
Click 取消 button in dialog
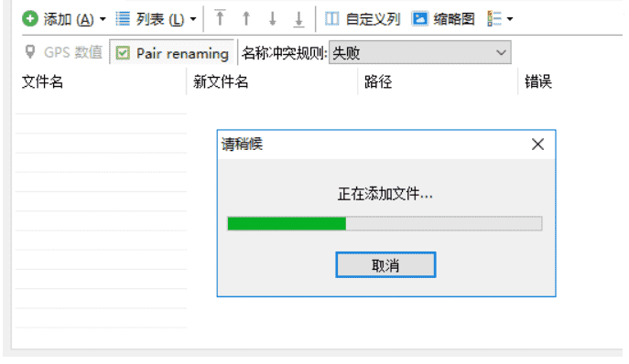pos(385,265)
